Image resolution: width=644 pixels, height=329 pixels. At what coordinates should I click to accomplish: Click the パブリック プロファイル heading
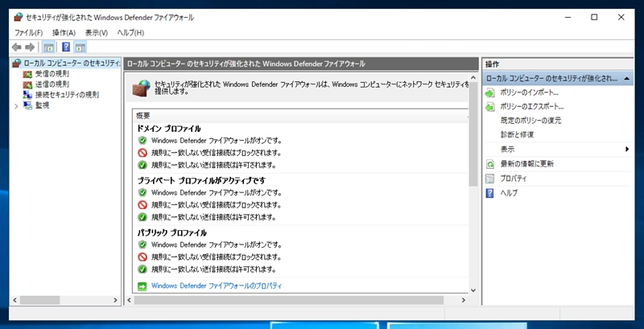[x=171, y=233]
